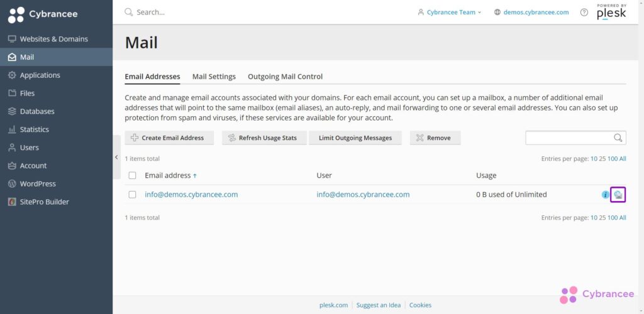Screen dimensions: 644x314
Task: Show All entries using top pager
Action: 623,159
